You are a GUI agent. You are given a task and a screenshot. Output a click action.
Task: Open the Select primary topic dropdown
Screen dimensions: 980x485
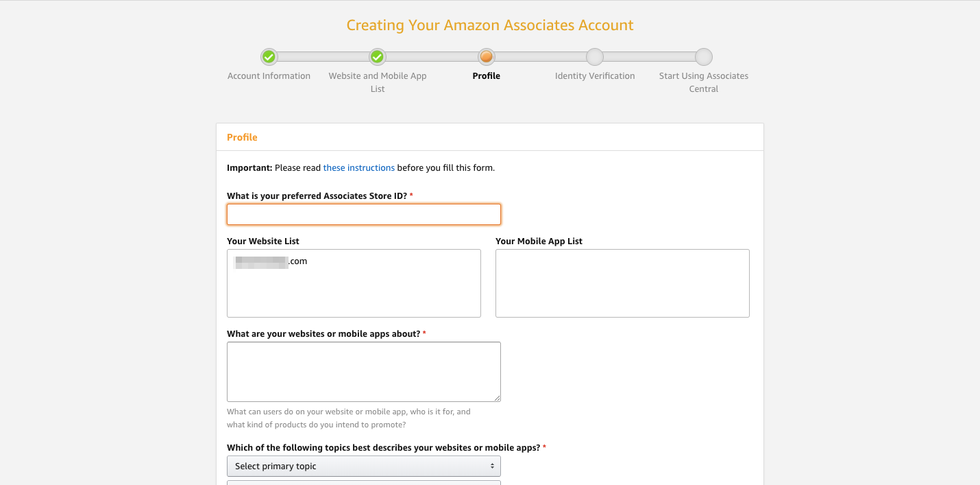coord(364,466)
